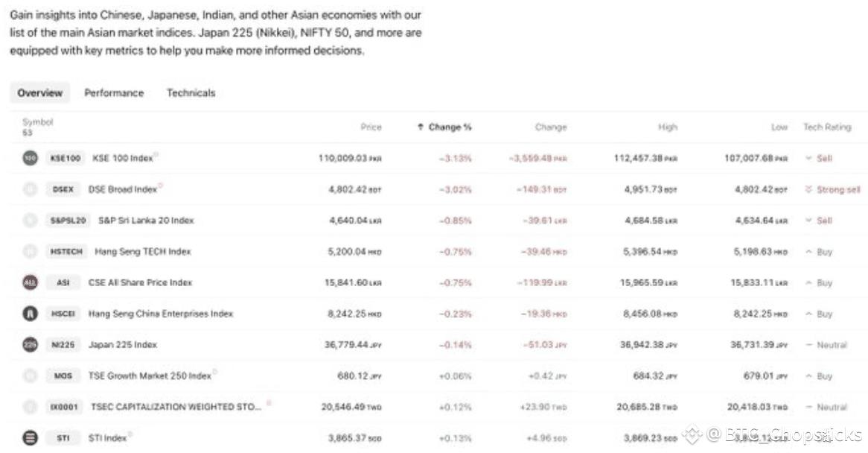
Task: Click the DSE Broad Index logo icon
Action: click(30, 189)
